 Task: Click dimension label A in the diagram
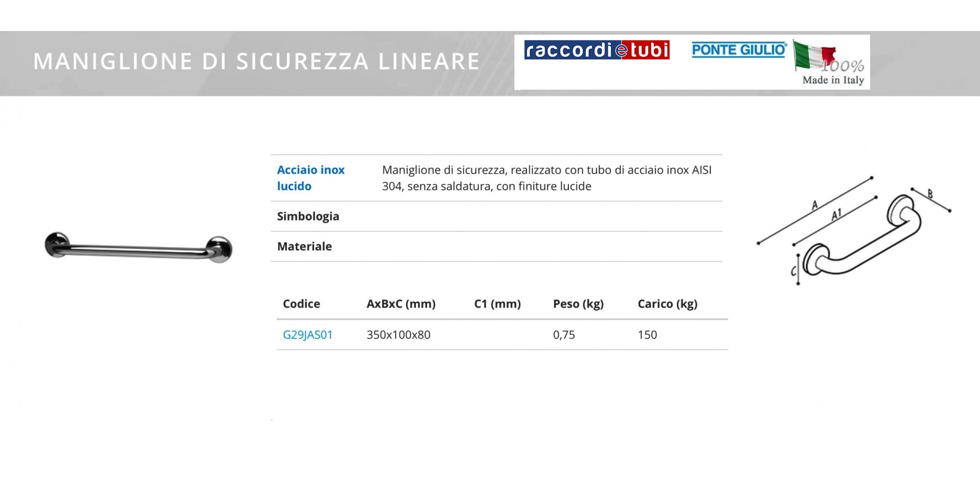click(814, 205)
